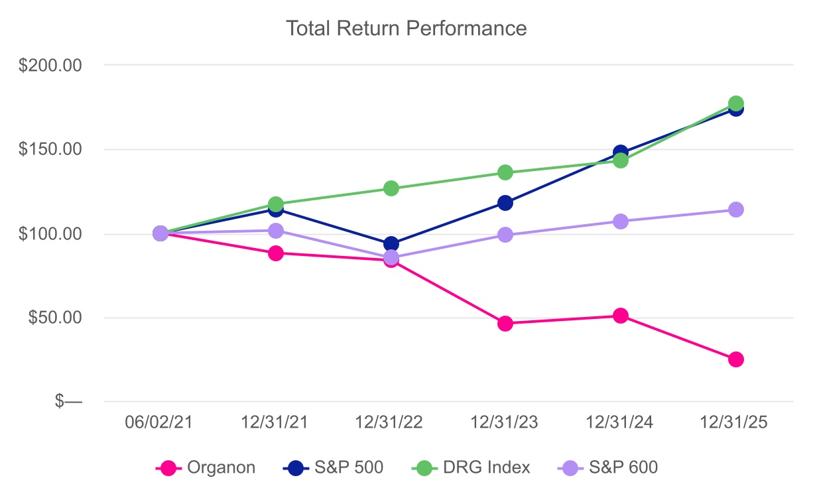Viewport: 813px width, 504px height.
Task: Toggle the DRG Index legend text
Action: (486, 468)
